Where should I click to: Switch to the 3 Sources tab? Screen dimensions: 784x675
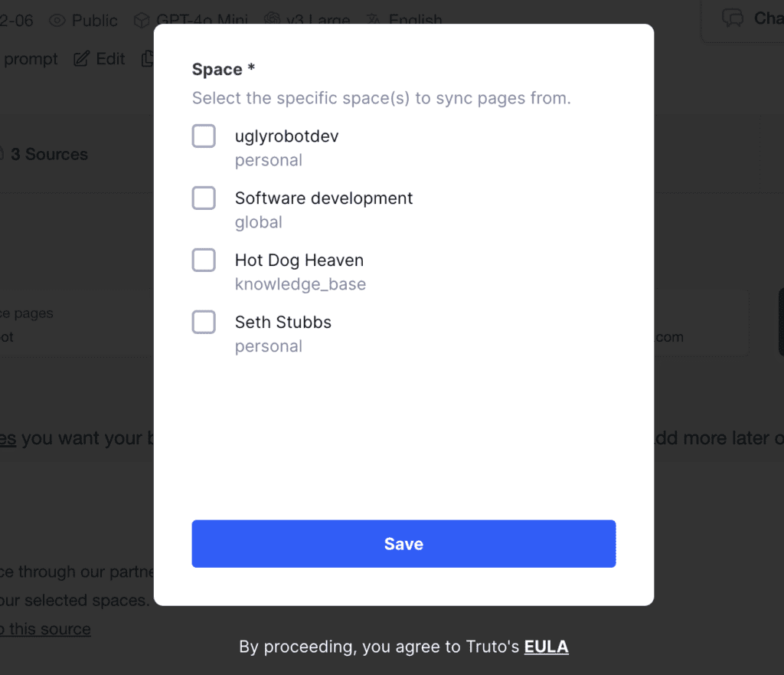[49, 154]
